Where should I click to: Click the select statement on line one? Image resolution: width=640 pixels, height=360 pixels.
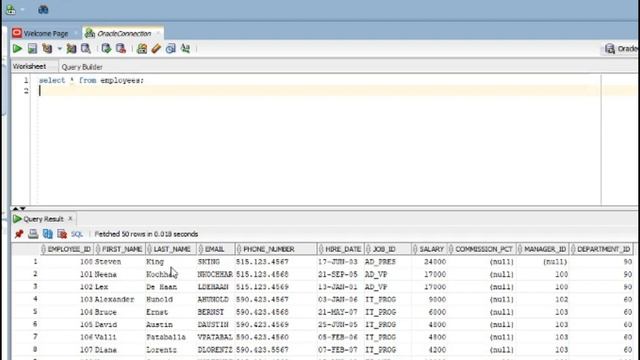[91, 80]
